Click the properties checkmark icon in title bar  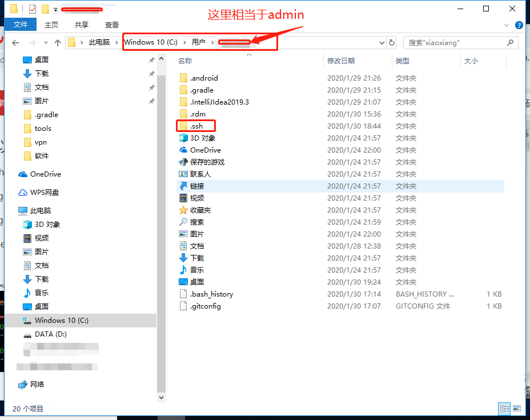(33, 9)
